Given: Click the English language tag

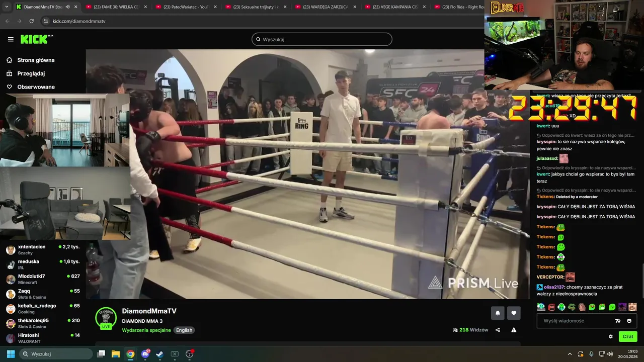Looking at the screenshot, I should point(184,330).
